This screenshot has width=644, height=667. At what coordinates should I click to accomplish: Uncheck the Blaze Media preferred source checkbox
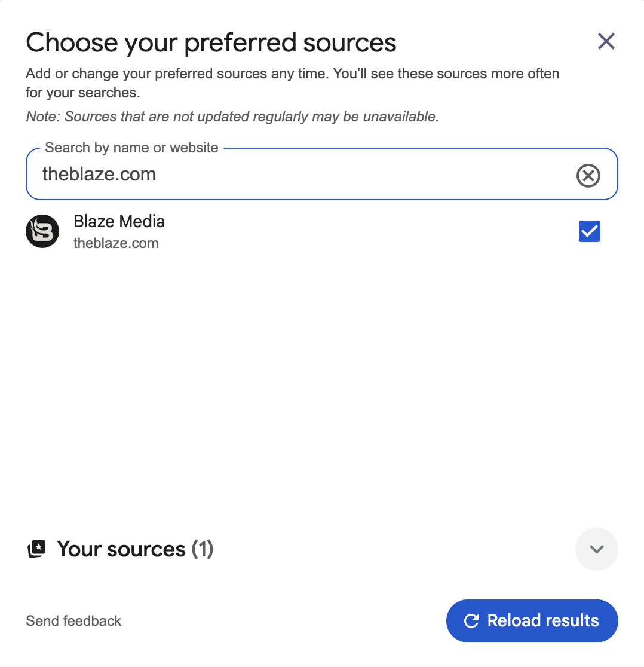pyautogui.click(x=589, y=231)
